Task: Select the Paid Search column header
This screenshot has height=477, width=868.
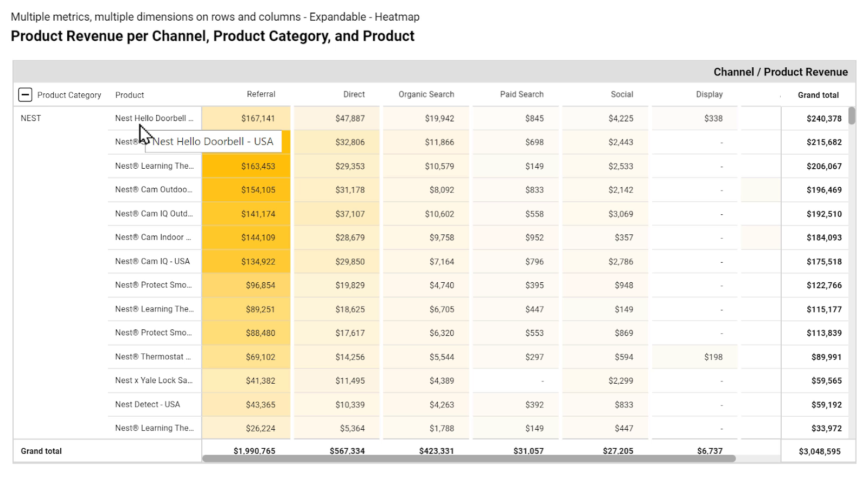Action: tap(522, 94)
